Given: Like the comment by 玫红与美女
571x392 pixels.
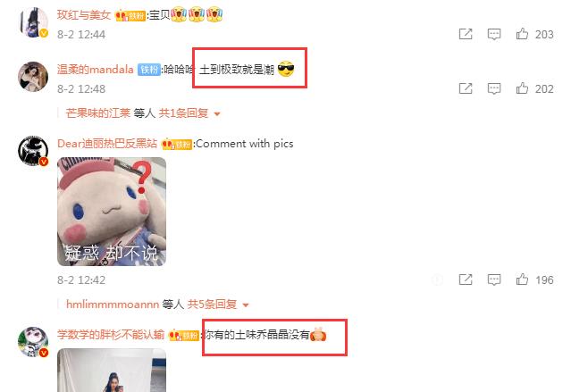Looking at the screenshot, I should pyautogui.click(x=522, y=34).
